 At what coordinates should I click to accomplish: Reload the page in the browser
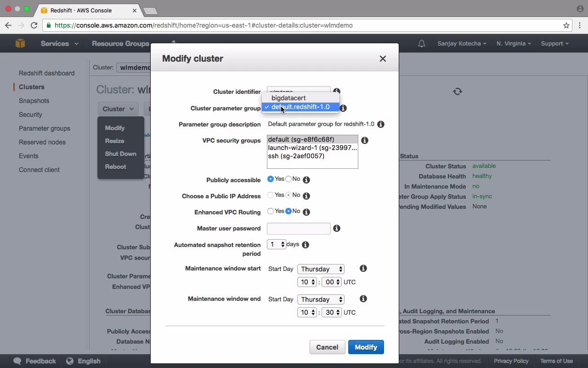click(34, 25)
